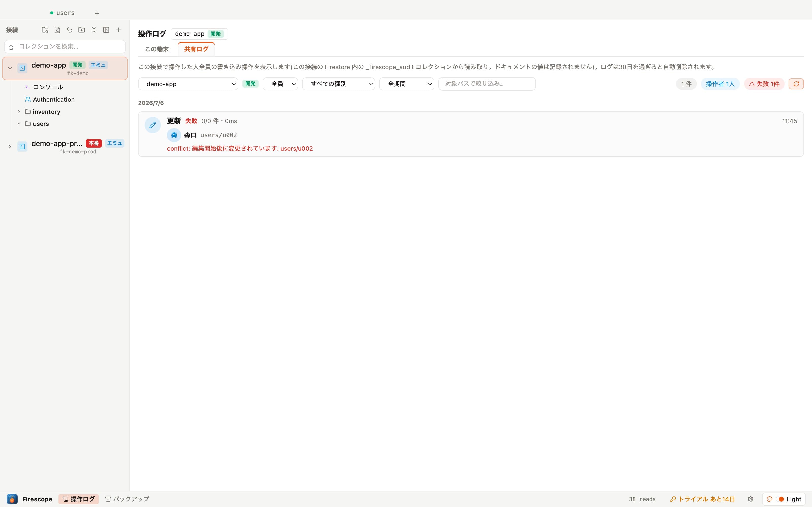
Task: Click the new folder icon in the sidebar toolbar
Action: 81,30
